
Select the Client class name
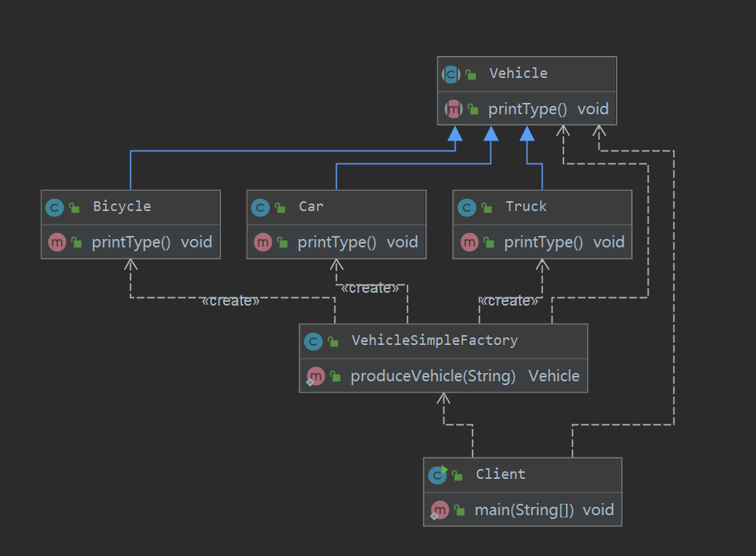[x=500, y=474]
